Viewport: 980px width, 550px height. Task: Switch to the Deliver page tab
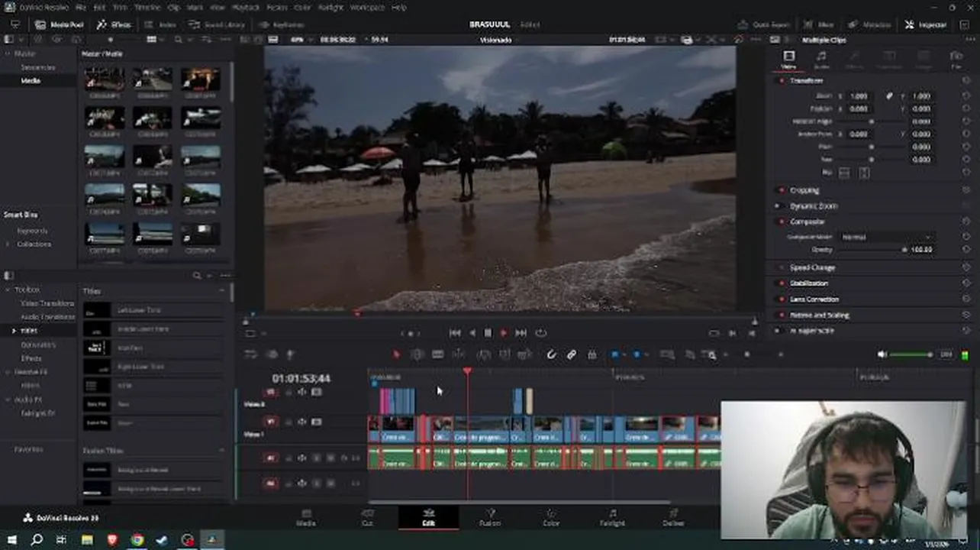point(673,518)
